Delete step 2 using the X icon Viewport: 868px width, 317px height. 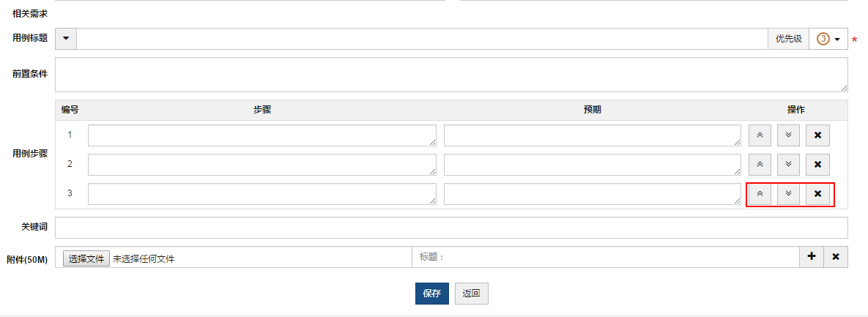pos(817,165)
